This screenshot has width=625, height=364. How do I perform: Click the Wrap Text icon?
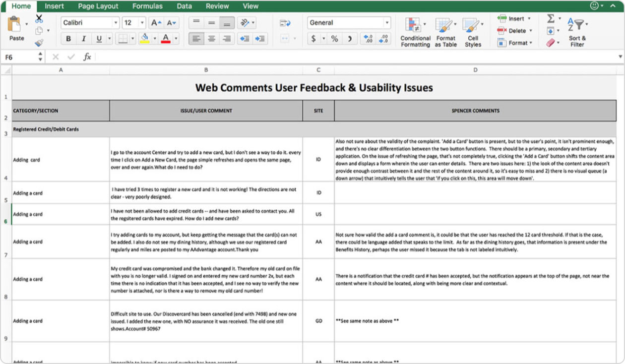click(x=285, y=23)
